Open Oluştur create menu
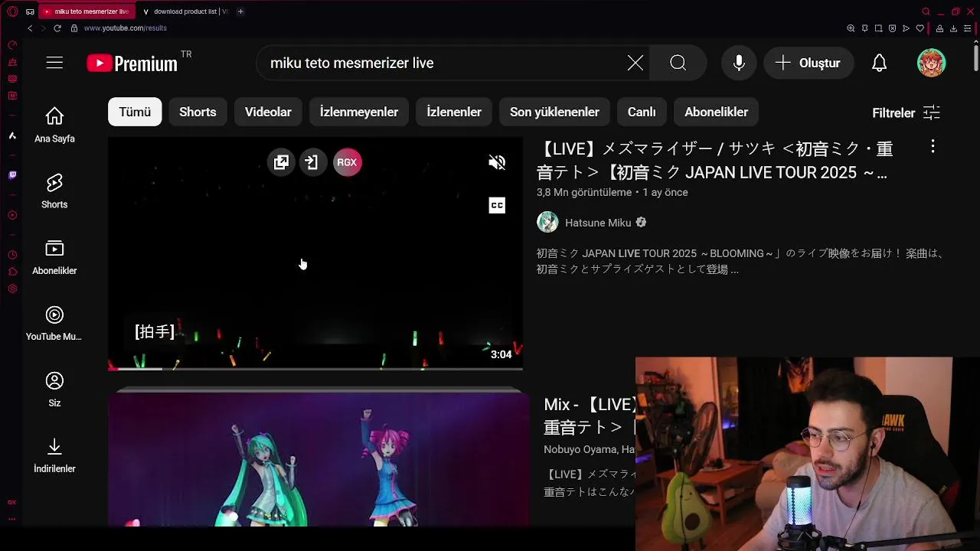 (808, 63)
